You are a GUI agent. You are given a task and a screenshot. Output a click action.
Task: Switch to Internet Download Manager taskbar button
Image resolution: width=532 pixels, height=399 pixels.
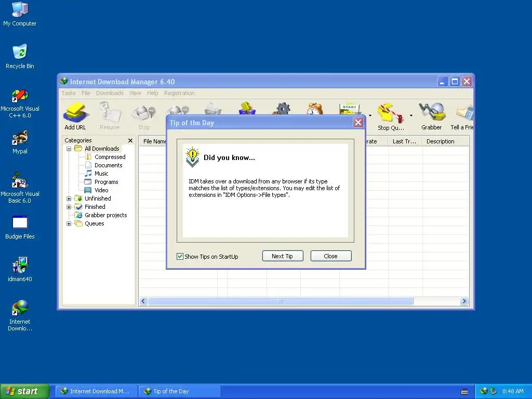pos(96,391)
